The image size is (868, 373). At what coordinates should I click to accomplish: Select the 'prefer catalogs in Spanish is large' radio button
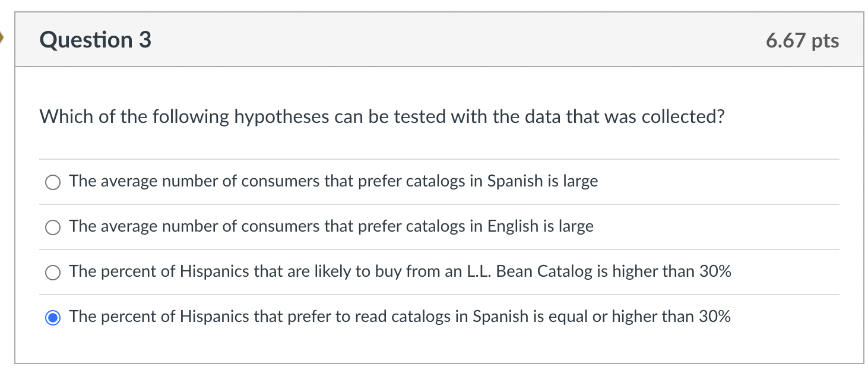pyautogui.click(x=53, y=182)
